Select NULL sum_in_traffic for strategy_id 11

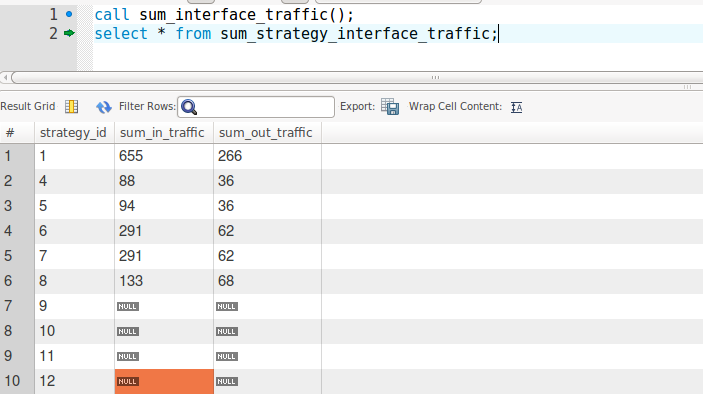[164, 356]
